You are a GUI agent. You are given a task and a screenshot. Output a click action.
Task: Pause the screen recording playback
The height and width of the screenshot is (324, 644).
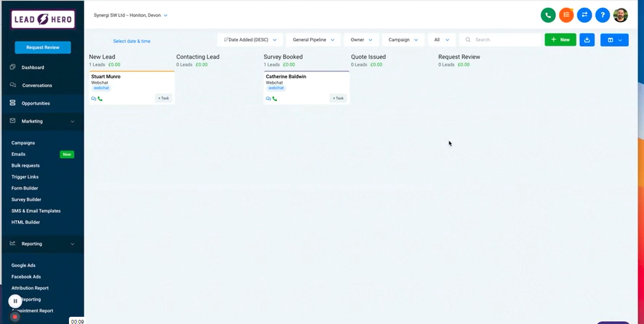15,301
